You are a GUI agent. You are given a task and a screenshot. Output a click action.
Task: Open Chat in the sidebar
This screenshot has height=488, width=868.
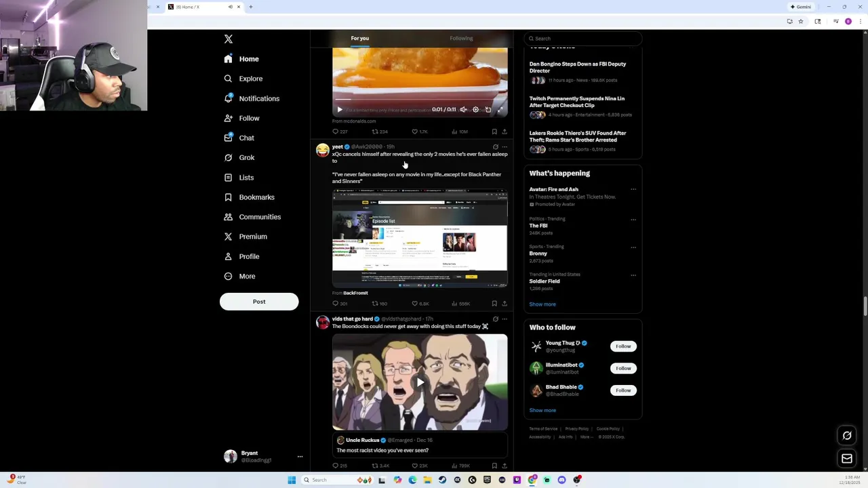[x=239, y=138]
